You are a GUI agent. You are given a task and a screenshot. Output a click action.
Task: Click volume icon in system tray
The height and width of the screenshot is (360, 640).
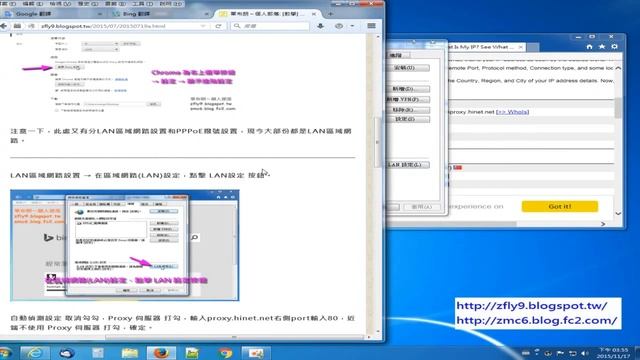click(x=585, y=353)
